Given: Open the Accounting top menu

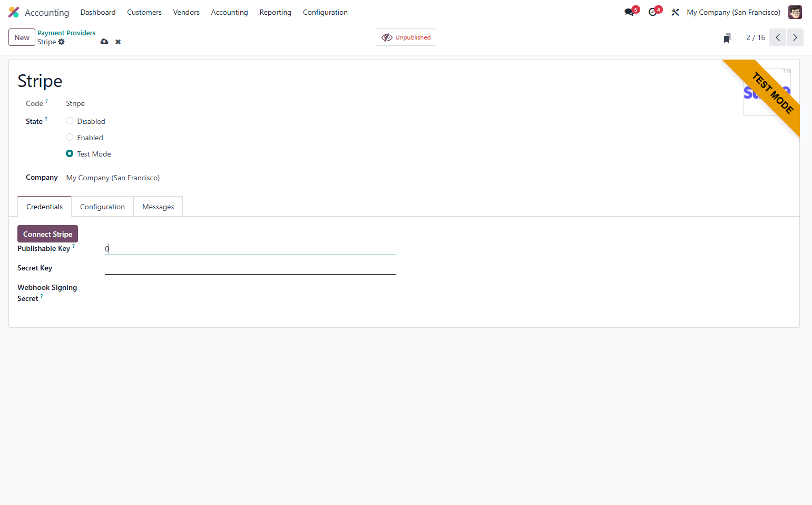Looking at the screenshot, I should 229,12.
